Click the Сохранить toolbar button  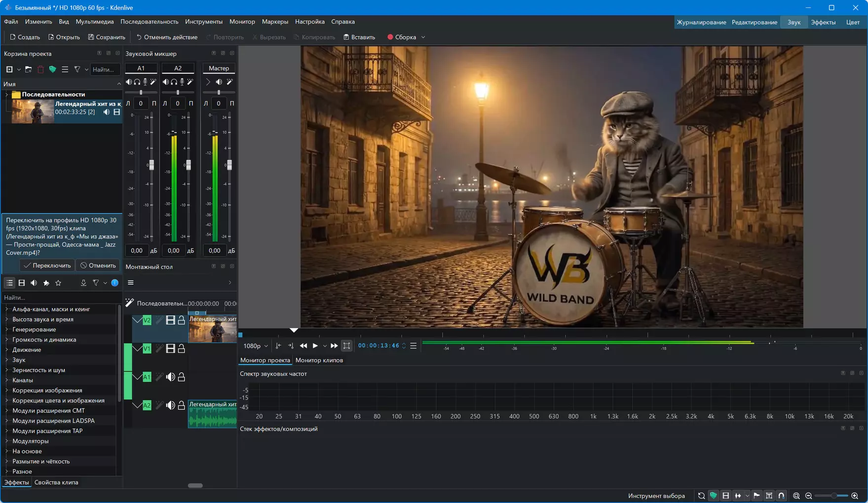point(107,37)
